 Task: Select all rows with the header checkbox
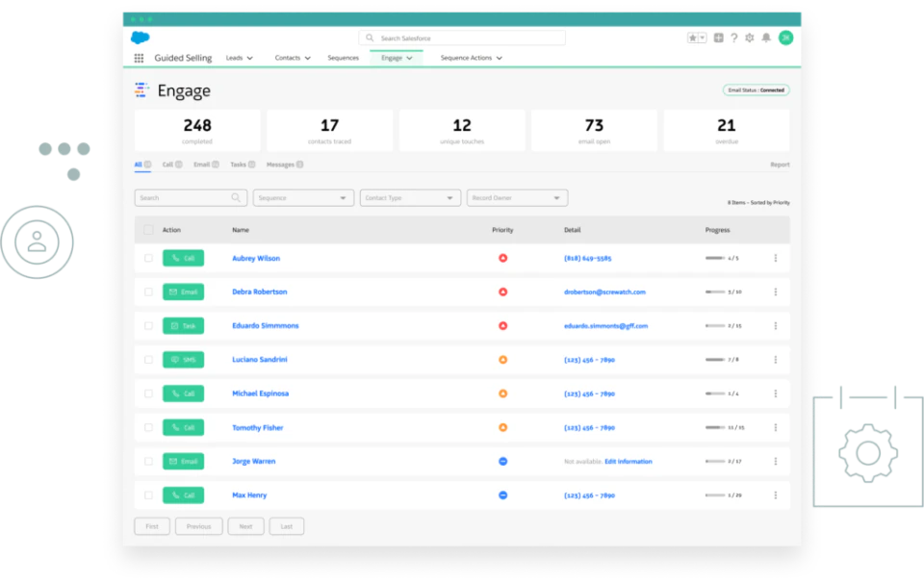click(150, 230)
